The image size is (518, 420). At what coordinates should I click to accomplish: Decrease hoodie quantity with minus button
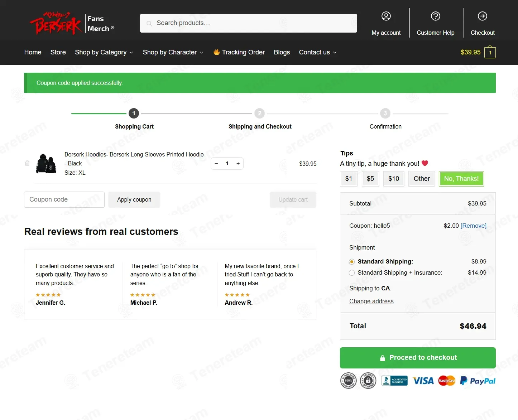pos(216,164)
